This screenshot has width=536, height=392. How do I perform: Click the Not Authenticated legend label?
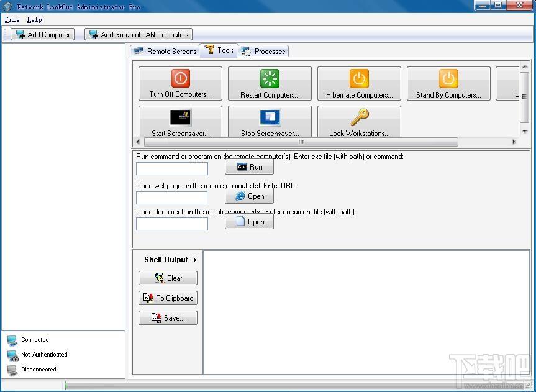point(44,355)
